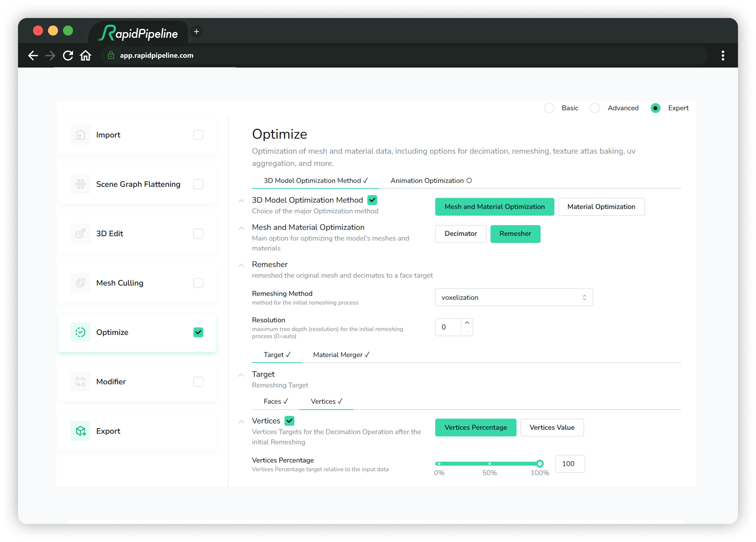The height and width of the screenshot is (542, 756).
Task: Set the Vertices Percentage slider to 50%
Action: tap(489, 464)
